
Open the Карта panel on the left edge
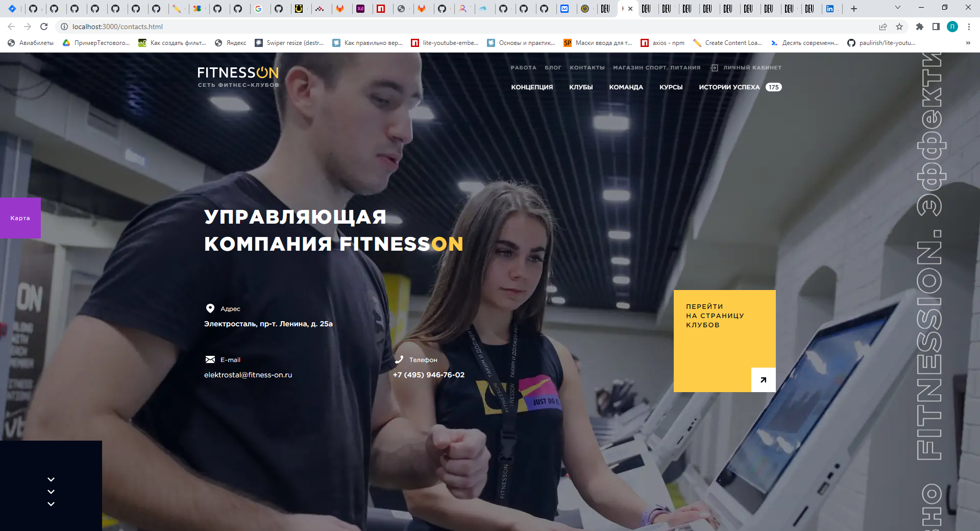pyautogui.click(x=19, y=218)
